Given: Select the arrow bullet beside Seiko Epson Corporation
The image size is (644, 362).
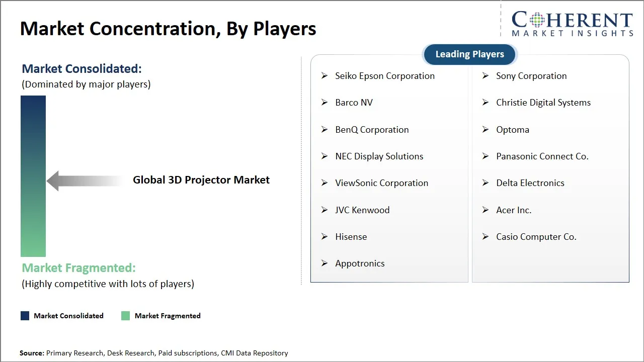Looking at the screenshot, I should 325,76.
